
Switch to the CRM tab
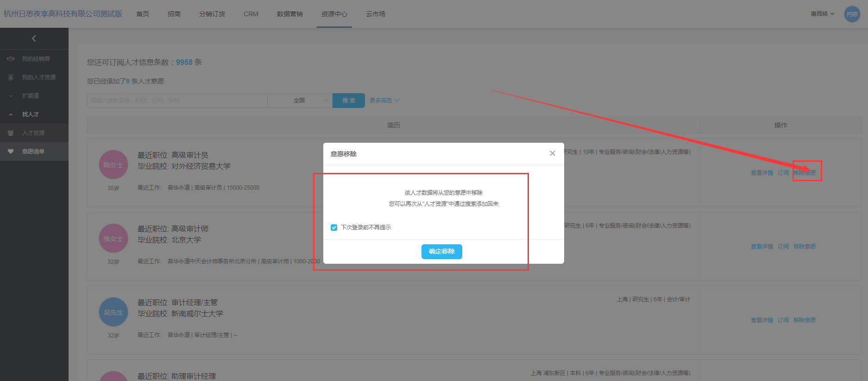click(251, 14)
